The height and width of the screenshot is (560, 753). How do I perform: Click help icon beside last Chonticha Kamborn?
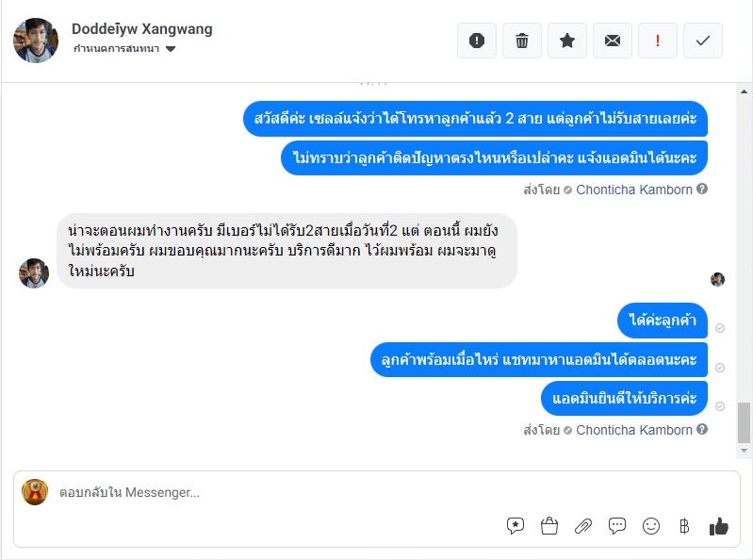tap(702, 430)
